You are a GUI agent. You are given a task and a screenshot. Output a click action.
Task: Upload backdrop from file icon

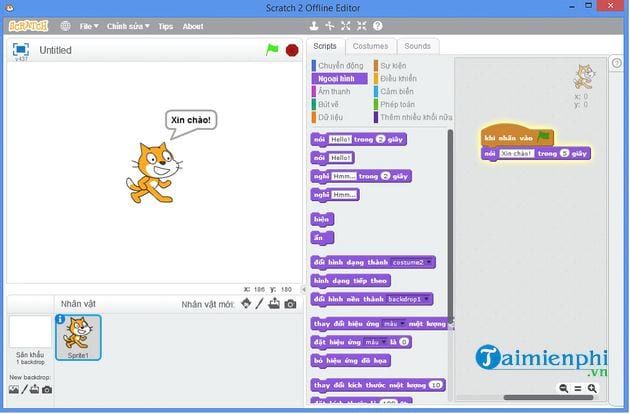pos(35,389)
